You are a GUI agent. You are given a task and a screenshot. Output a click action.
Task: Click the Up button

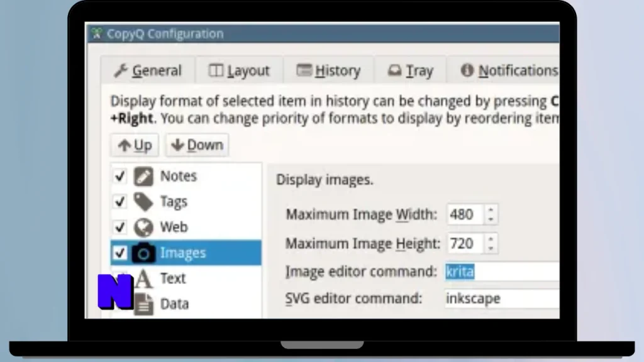[135, 145]
